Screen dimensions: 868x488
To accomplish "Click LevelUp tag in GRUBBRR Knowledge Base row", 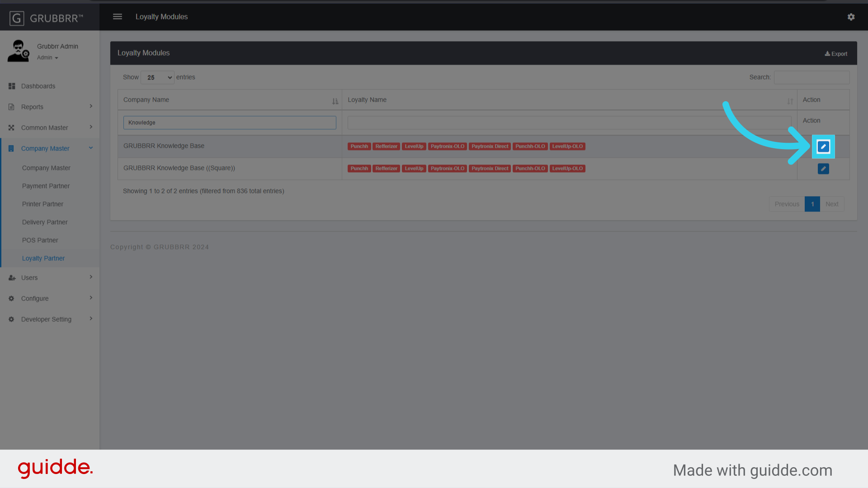I will (x=414, y=146).
